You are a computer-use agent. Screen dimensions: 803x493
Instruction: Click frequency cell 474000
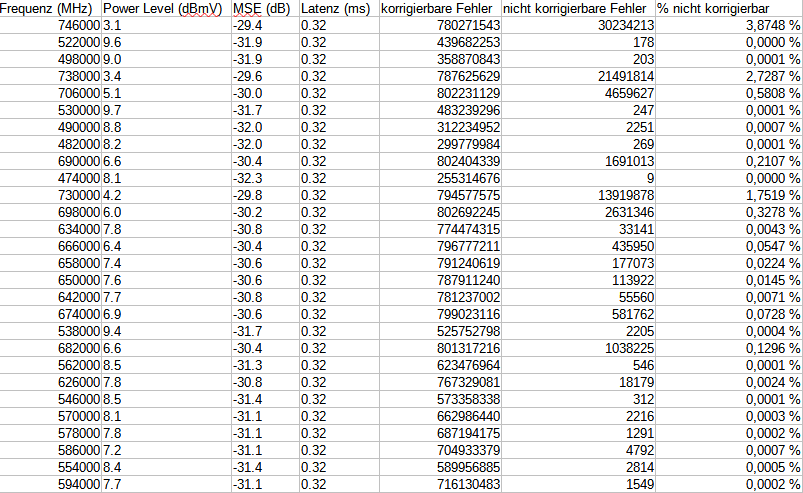click(x=51, y=179)
